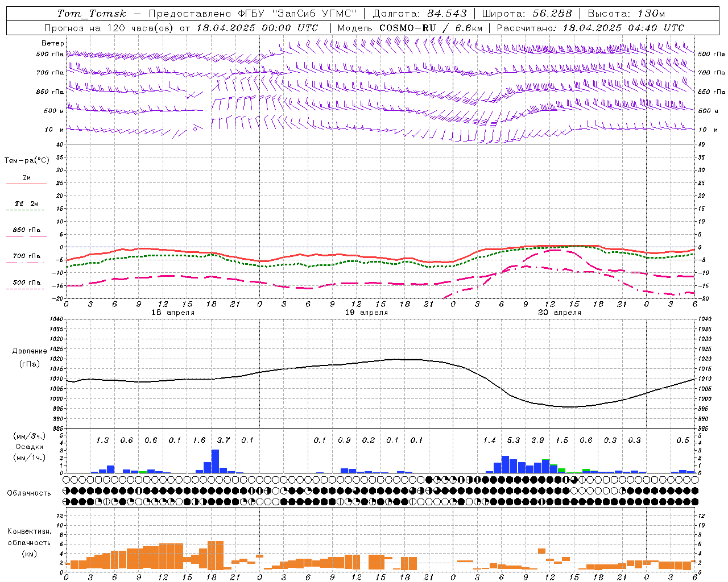Click the '(км)' convective cloud unit label
Viewport: 728px width, 582px height.
tap(29, 553)
